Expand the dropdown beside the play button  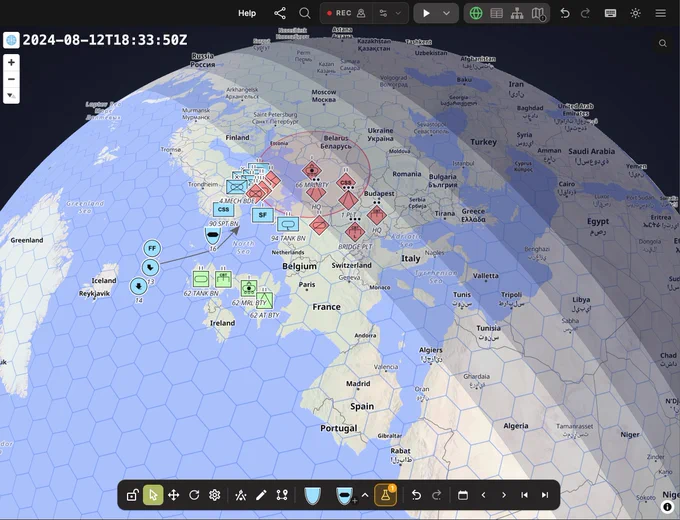pyautogui.click(x=447, y=13)
